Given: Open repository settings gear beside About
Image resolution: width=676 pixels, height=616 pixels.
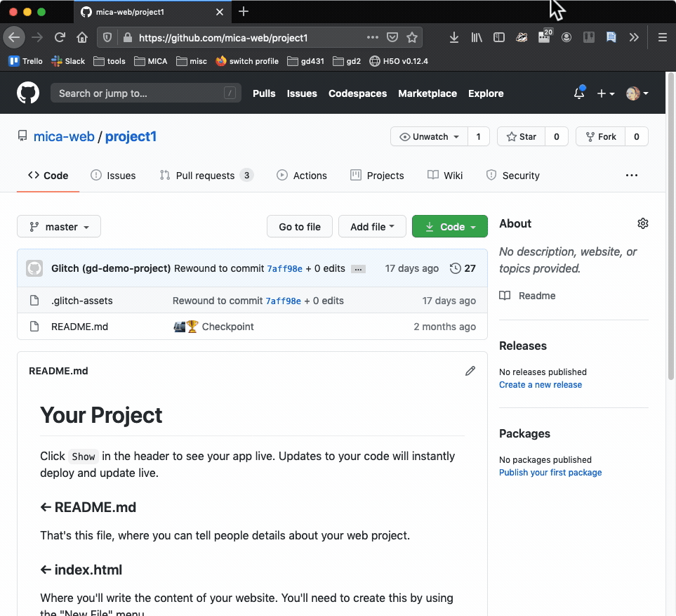Looking at the screenshot, I should (642, 223).
